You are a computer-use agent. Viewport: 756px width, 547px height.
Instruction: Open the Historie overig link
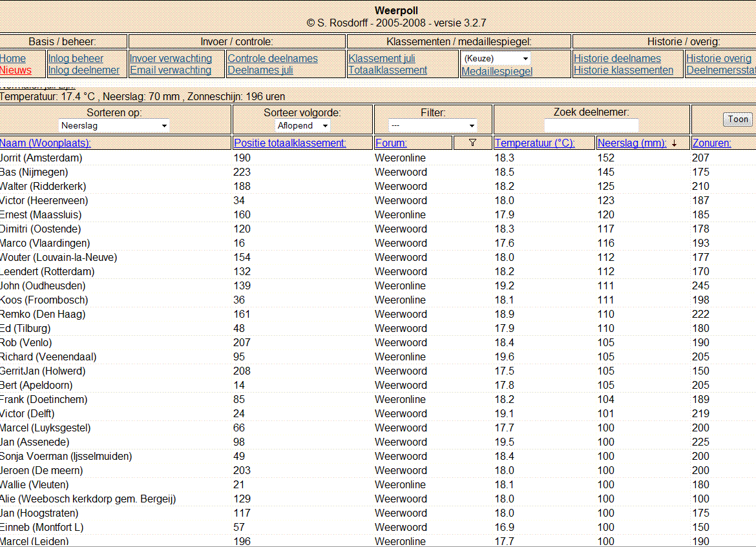coord(719,58)
